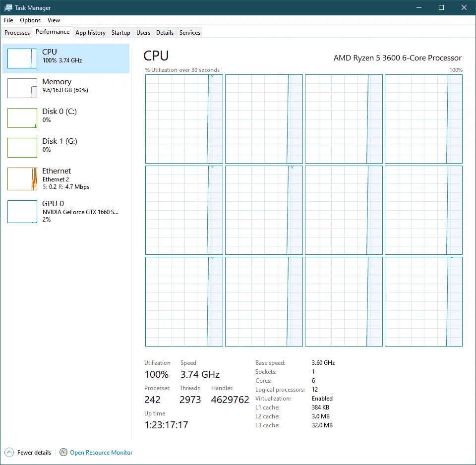This screenshot has width=476, height=465.
Task: Switch to the Processes tab
Action: click(x=17, y=33)
